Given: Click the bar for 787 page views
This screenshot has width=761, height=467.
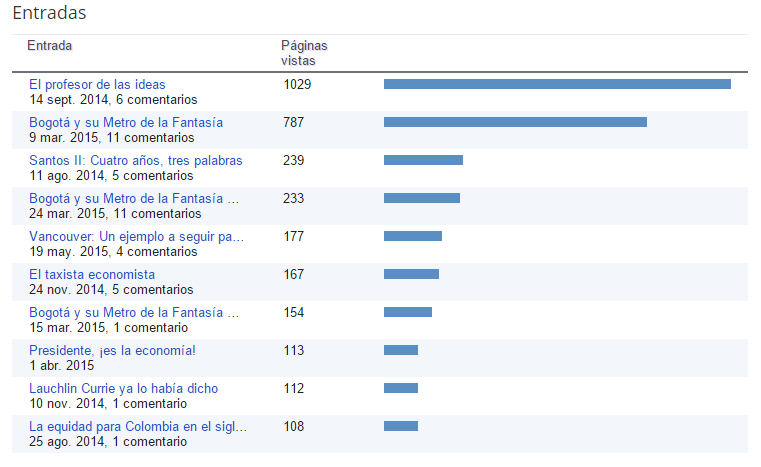Looking at the screenshot, I should [515, 122].
